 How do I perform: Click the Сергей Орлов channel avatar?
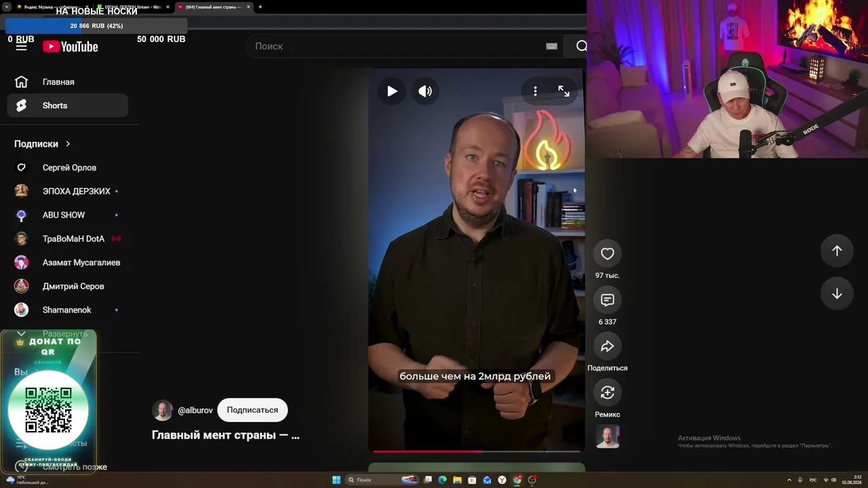22,167
